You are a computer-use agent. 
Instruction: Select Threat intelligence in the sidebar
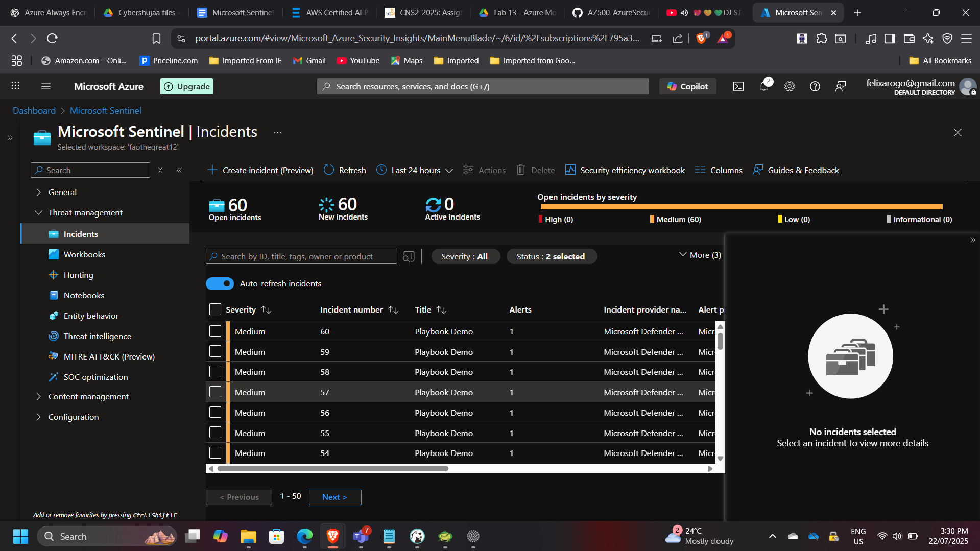click(97, 336)
